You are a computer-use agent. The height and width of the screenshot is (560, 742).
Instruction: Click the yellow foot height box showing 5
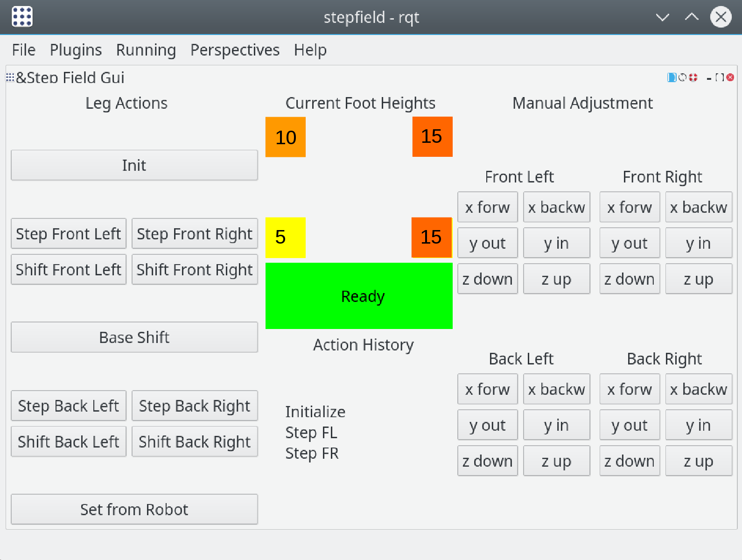(x=286, y=238)
